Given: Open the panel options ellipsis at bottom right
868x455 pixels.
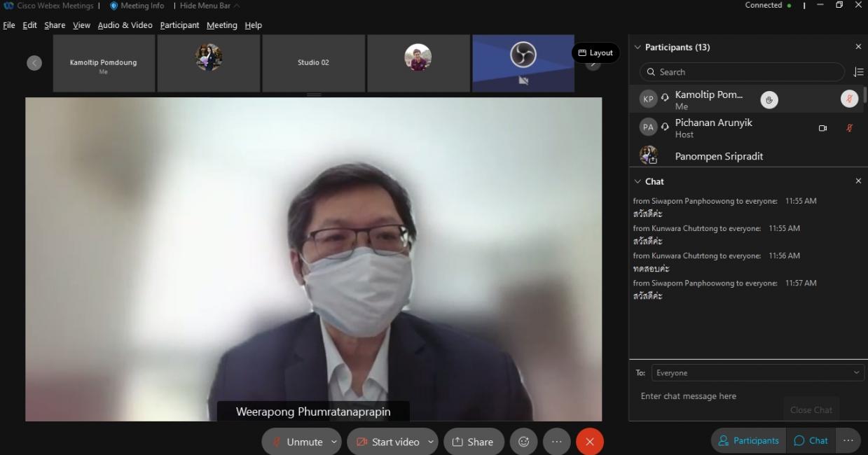Looking at the screenshot, I should [848, 440].
